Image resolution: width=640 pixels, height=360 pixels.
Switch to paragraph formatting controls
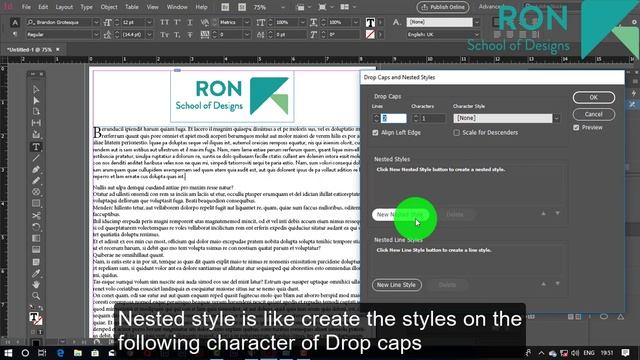[x=15, y=35]
